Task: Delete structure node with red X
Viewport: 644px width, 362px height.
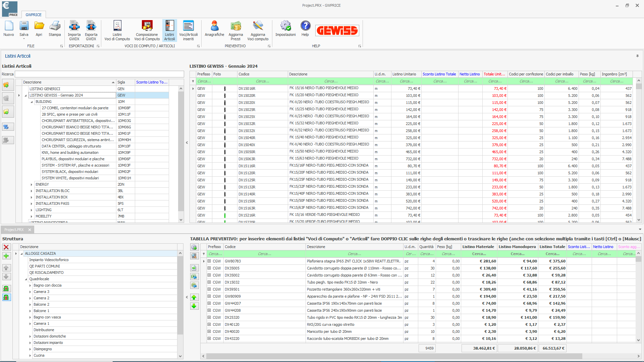Action: pos(6,247)
